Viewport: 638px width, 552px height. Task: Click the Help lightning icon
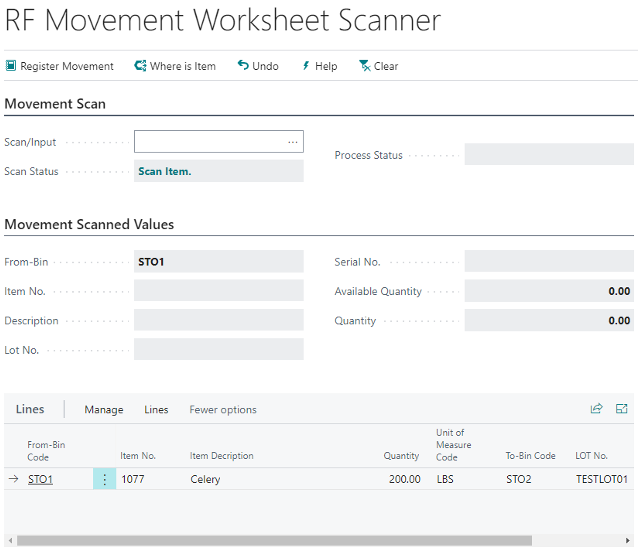click(306, 66)
